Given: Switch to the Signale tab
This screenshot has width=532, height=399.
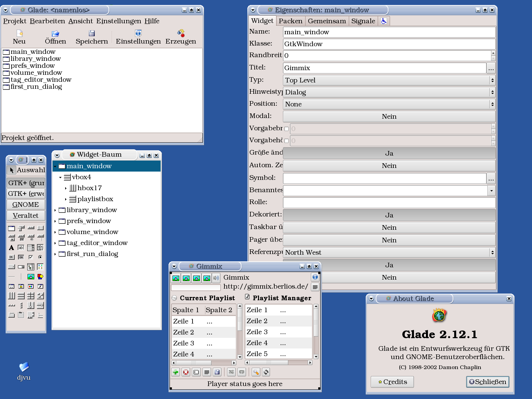Looking at the screenshot, I should point(363,21).
